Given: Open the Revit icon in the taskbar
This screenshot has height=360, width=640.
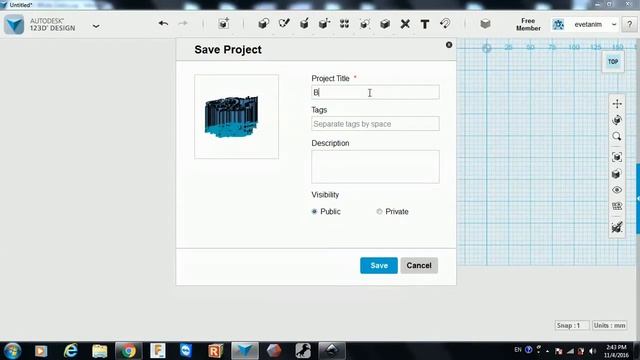Looking at the screenshot, I should coord(216,351).
